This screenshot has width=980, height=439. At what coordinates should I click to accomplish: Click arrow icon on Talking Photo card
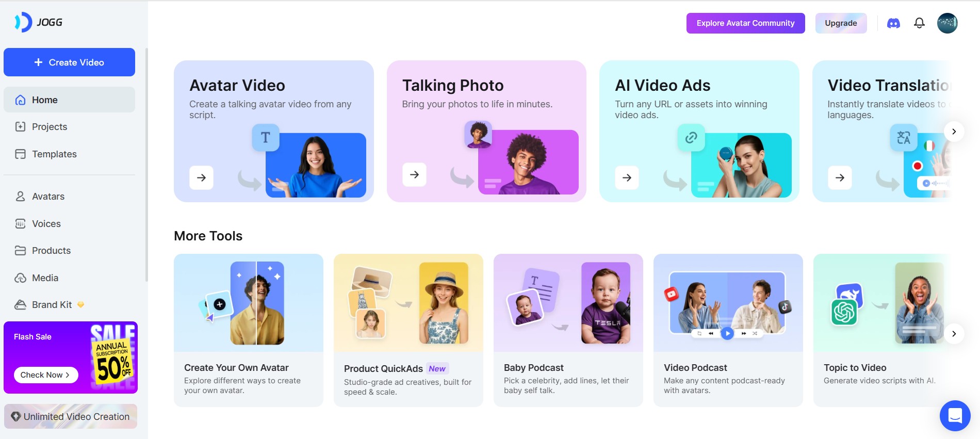(x=414, y=174)
